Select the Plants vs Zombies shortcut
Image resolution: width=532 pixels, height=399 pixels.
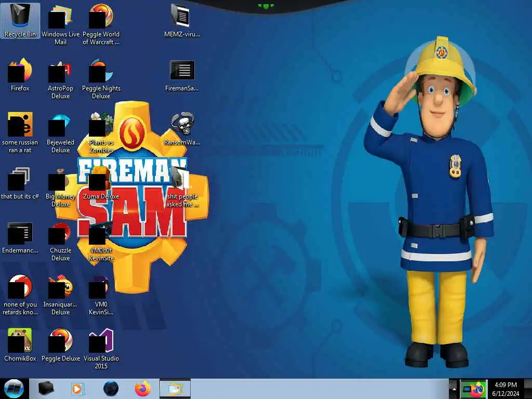coord(101,132)
